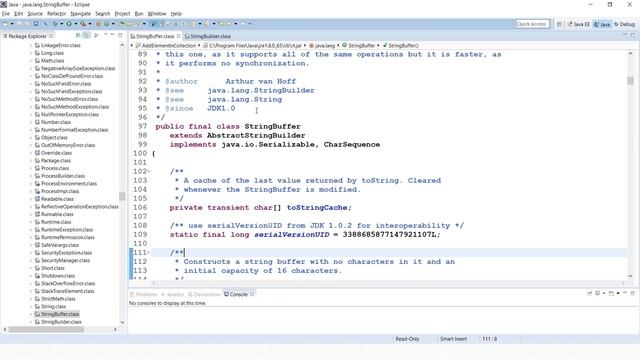This screenshot has height=360, width=640.
Task: Click the Debug bug toolbar icon
Action: (55, 24)
